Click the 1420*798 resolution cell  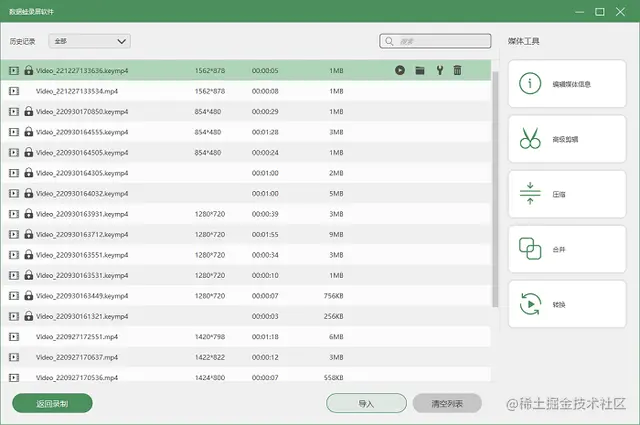(210, 337)
